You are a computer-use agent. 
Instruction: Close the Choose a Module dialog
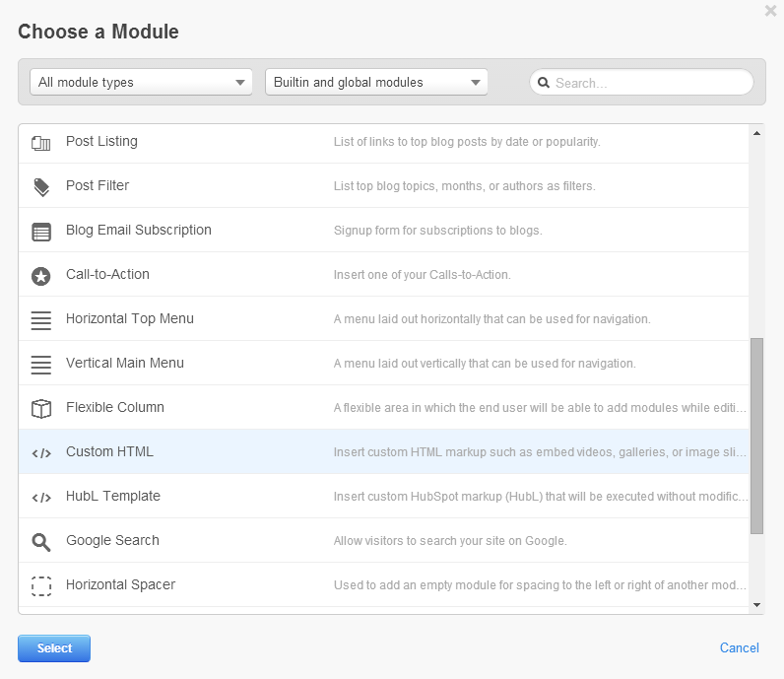click(770, 11)
